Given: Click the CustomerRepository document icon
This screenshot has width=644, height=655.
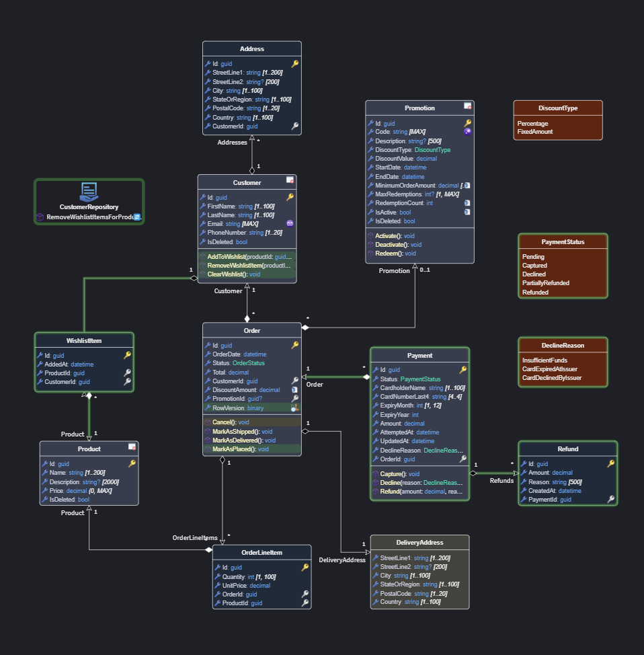Looking at the screenshot, I should (89, 192).
